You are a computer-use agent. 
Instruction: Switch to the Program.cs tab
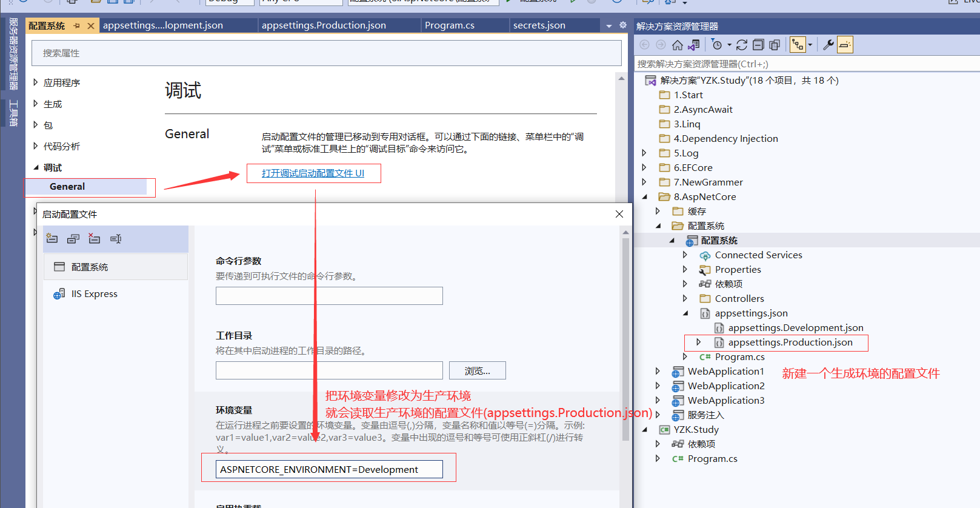(x=450, y=25)
